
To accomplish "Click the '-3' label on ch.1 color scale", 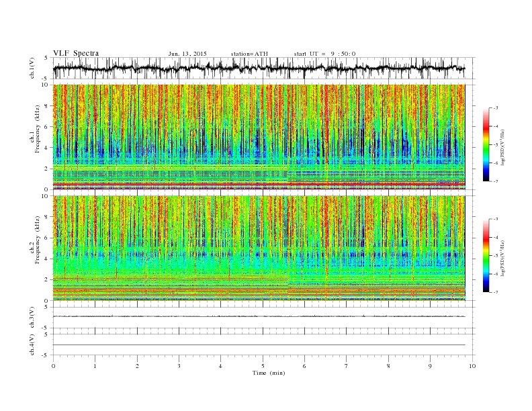I will point(496,108).
